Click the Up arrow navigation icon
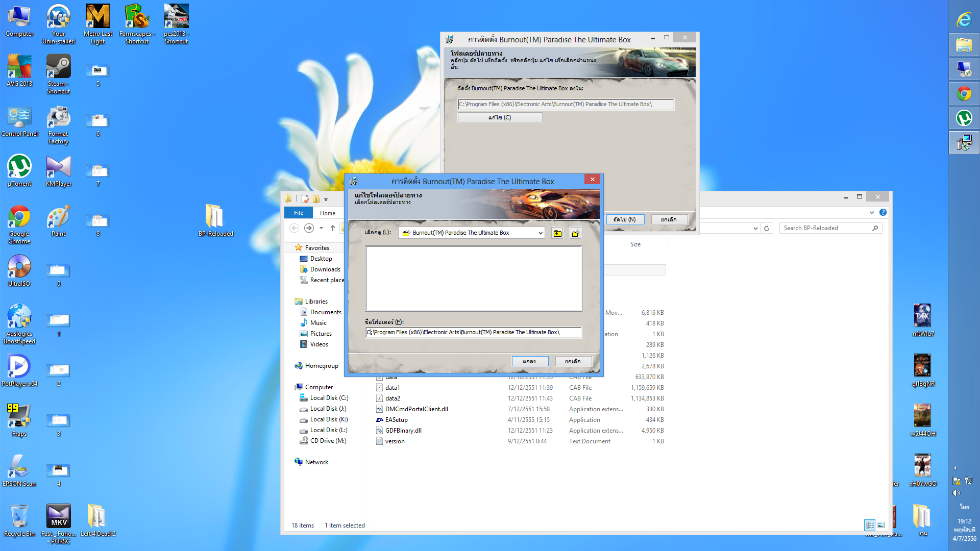 [x=333, y=228]
